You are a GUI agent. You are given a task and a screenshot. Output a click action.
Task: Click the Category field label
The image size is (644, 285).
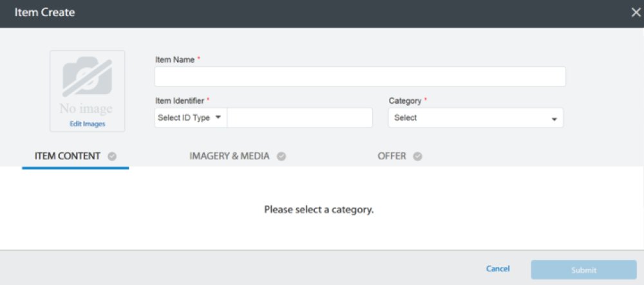[405, 101]
